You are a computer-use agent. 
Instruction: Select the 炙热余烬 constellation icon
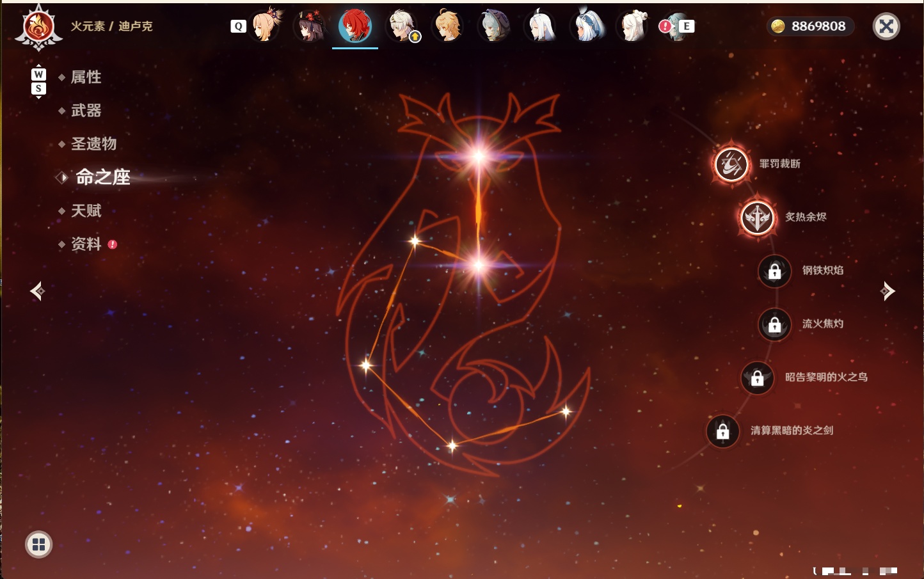click(x=758, y=218)
